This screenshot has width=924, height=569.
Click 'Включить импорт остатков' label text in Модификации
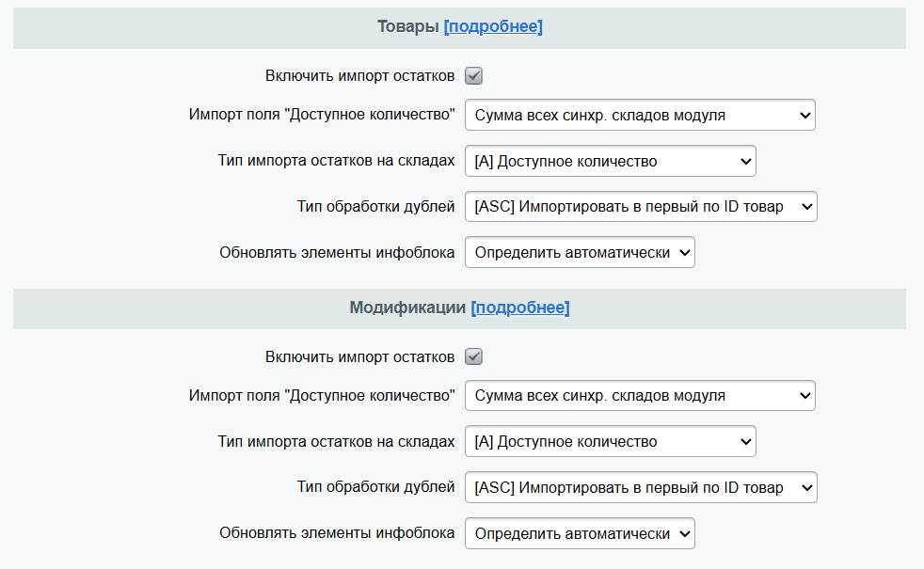(x=360, y=356)
